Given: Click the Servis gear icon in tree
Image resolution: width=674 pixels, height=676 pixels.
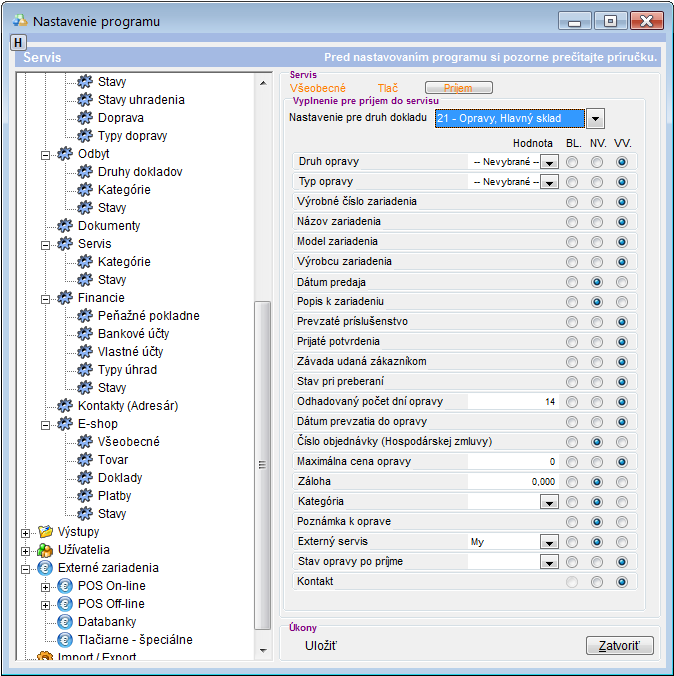Looking at the screenshot, I should (65, 244).
